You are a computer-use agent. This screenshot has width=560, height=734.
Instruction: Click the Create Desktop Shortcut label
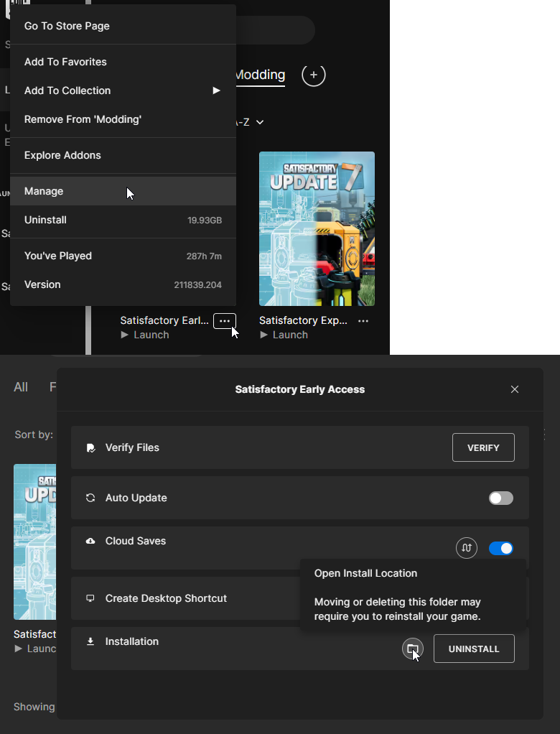(166, 598)
